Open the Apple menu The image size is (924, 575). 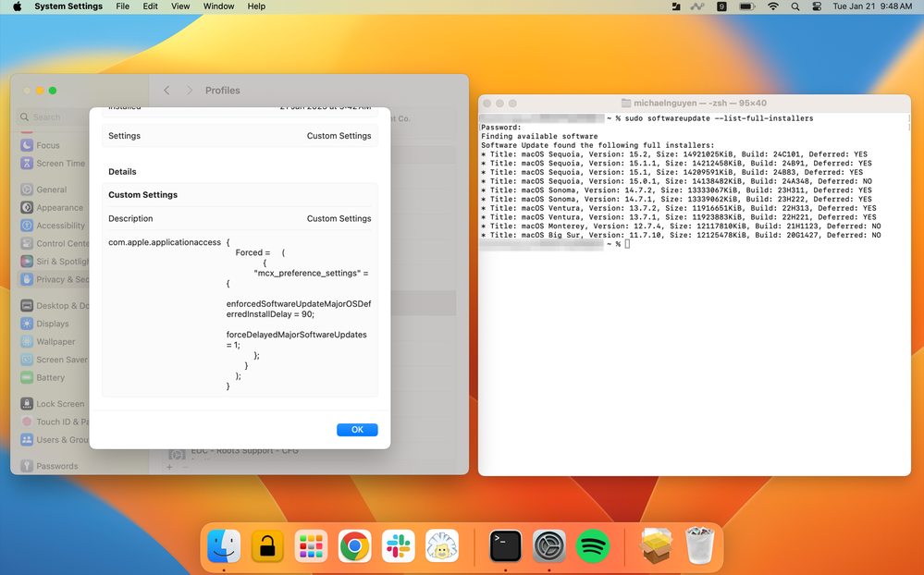17,6
